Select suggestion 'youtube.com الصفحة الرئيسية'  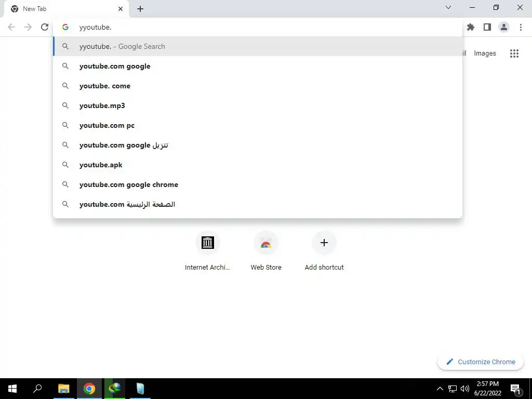pyautogui.click(x=258, y=204)
